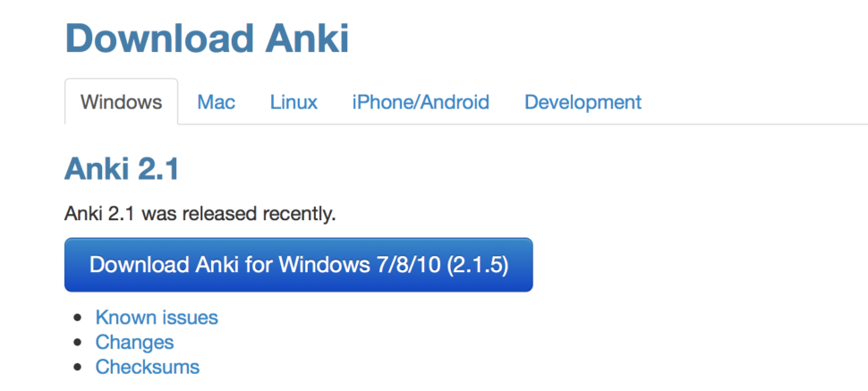Viewport: 868px width, 391px height.
Task: Click the '7/8/10' text on the download button
Action: click(x=404, y=265)
